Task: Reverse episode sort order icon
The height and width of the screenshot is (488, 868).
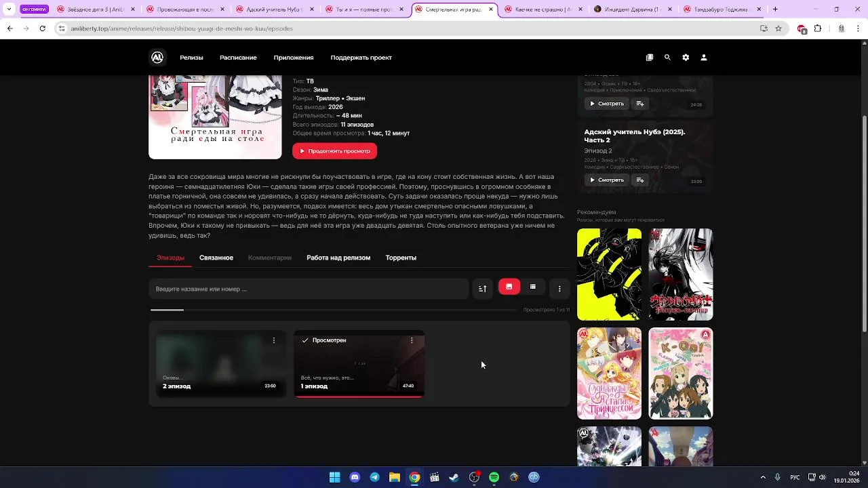Action: click(x=482, y=289)
